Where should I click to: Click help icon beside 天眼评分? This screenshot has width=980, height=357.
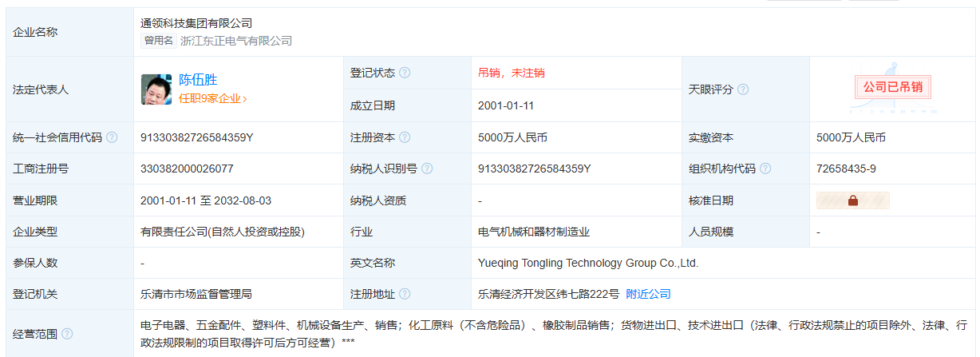click(x=743, y=89)
